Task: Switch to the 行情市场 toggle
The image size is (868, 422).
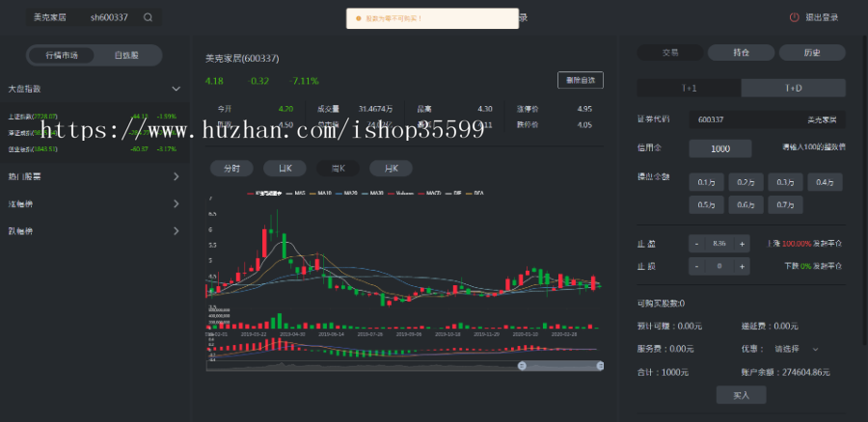Action: [x=62, y=55]
